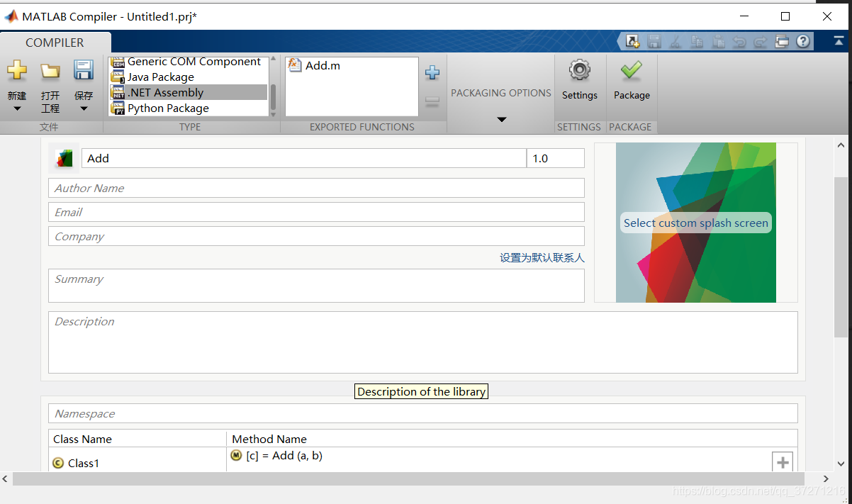Click the Company field

point(316,236)
